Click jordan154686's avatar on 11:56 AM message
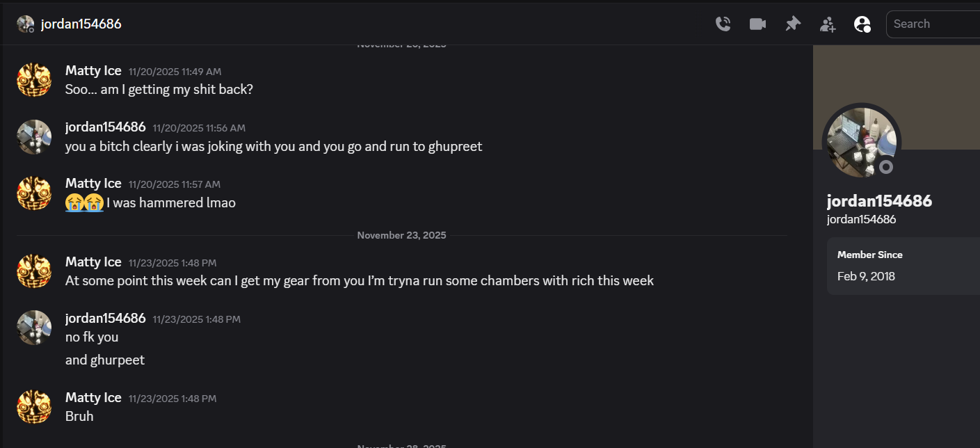This screenshot has height=448, width=980. 34,137
